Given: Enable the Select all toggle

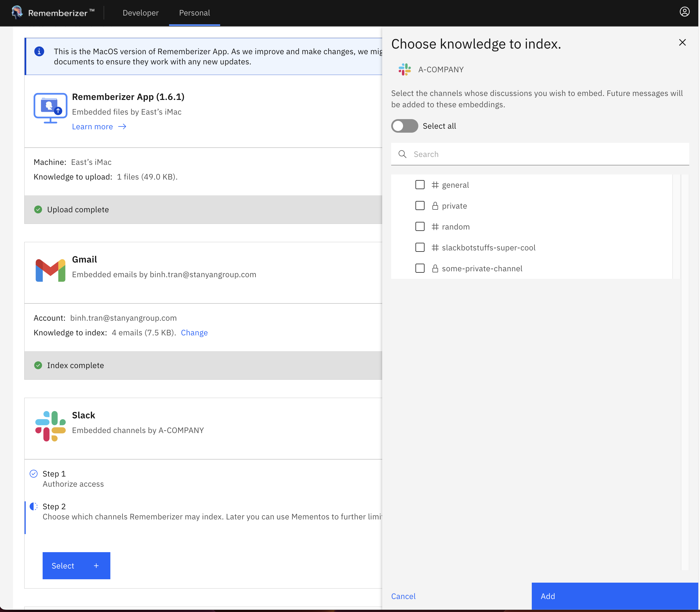Looking at the screenshot, I should point(405,126).
